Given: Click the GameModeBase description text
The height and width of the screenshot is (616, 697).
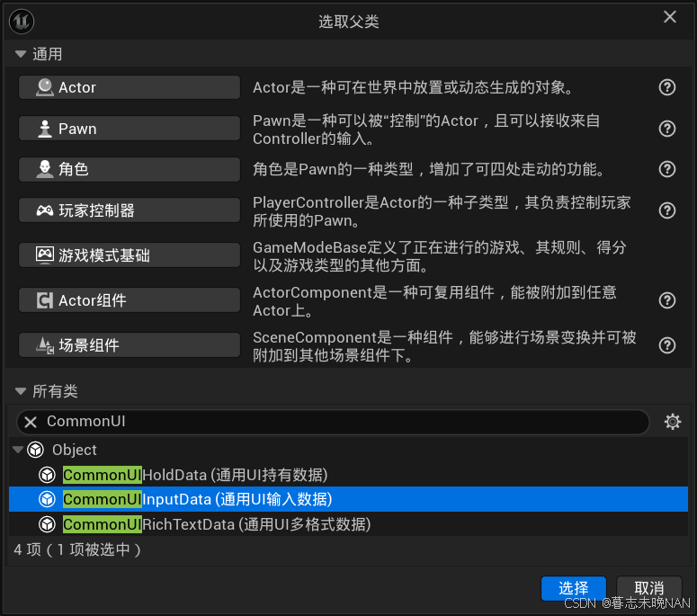Looking at the screenshot, I should 440,256.
